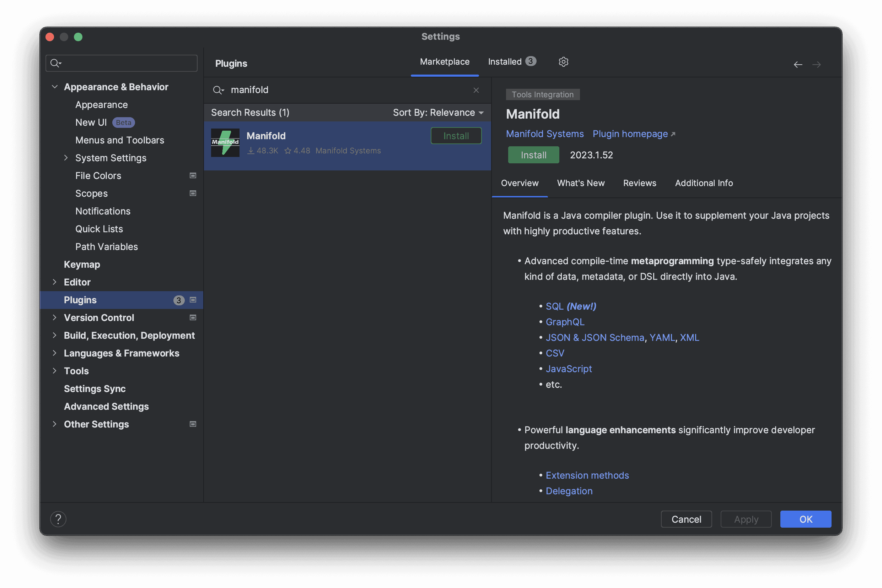Click the Installed count badge
882x588 pixels.
pyautogui.click(x=530, y=61)
